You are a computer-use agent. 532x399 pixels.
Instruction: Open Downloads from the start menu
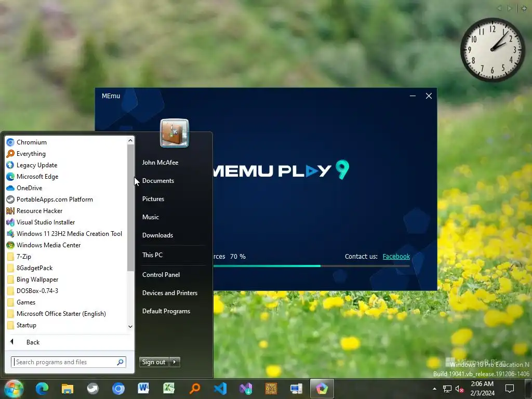pyautogui.click(x=157, y=235)
